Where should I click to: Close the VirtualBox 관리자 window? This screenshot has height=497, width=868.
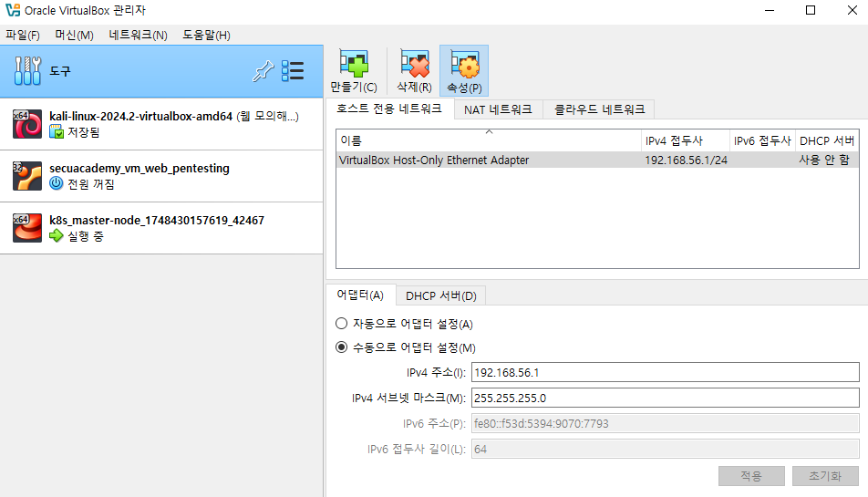point(852,11)
